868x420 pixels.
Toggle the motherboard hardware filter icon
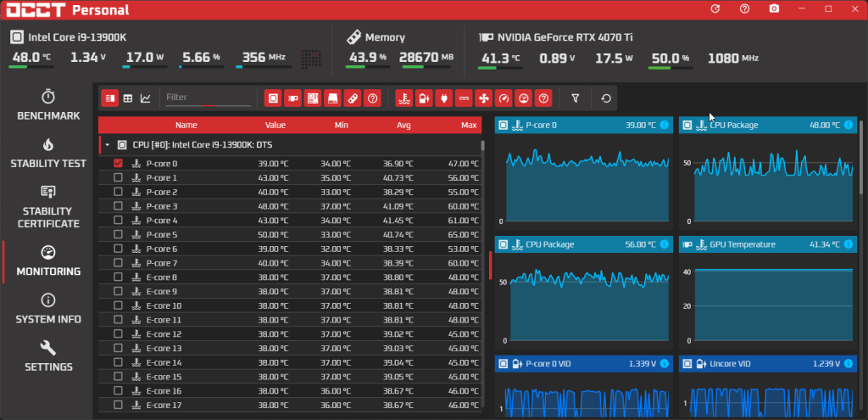click(x=313, y=98)
